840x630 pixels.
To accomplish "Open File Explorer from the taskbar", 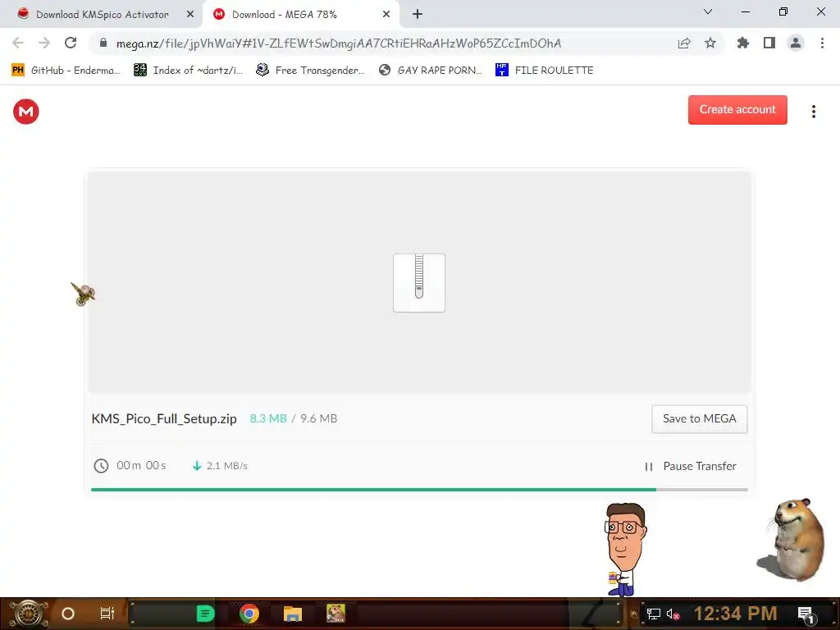I will [x=293, y=614].
